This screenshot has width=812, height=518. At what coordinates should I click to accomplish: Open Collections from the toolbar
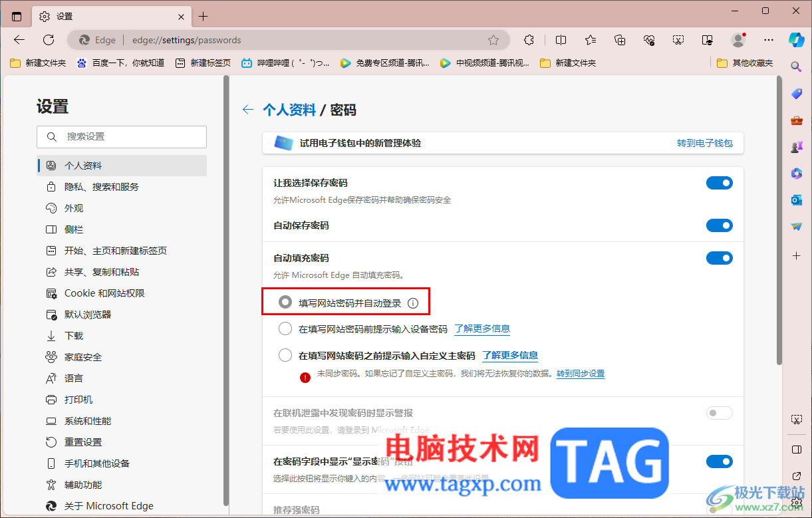click(619, 39)
